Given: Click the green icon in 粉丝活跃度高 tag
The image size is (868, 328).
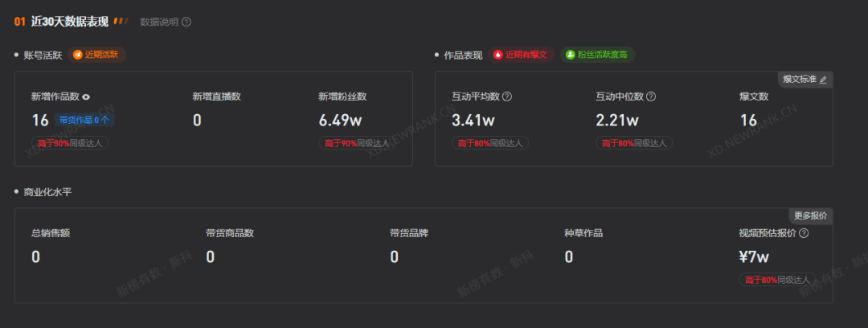Looking at the screenshot, I should pos(570,55).
